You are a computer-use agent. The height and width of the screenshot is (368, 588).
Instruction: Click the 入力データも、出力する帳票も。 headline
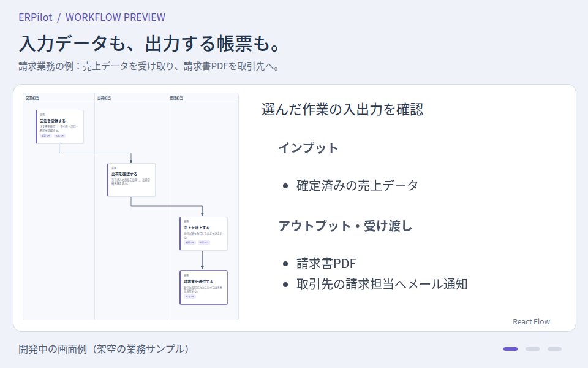coord(150,43)
